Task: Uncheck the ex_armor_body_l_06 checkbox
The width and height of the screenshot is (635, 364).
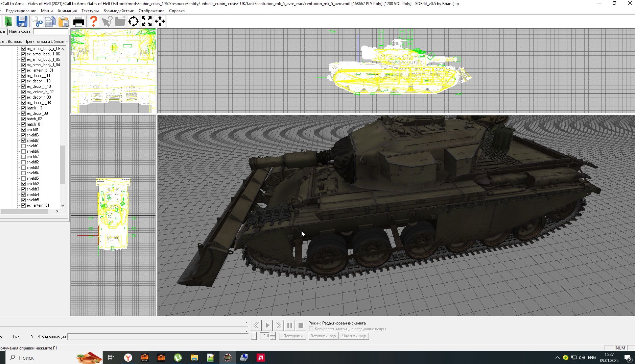Action: click(24, 54)
